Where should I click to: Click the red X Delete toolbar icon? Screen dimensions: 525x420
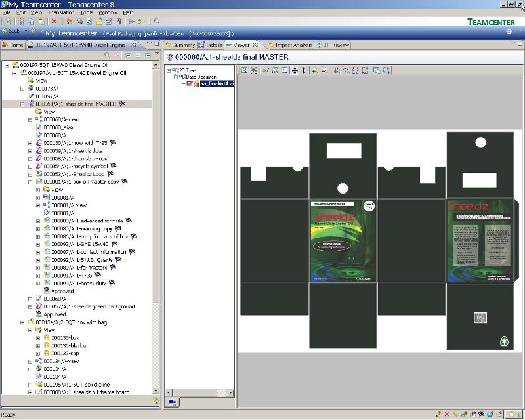tap(54, 22)
